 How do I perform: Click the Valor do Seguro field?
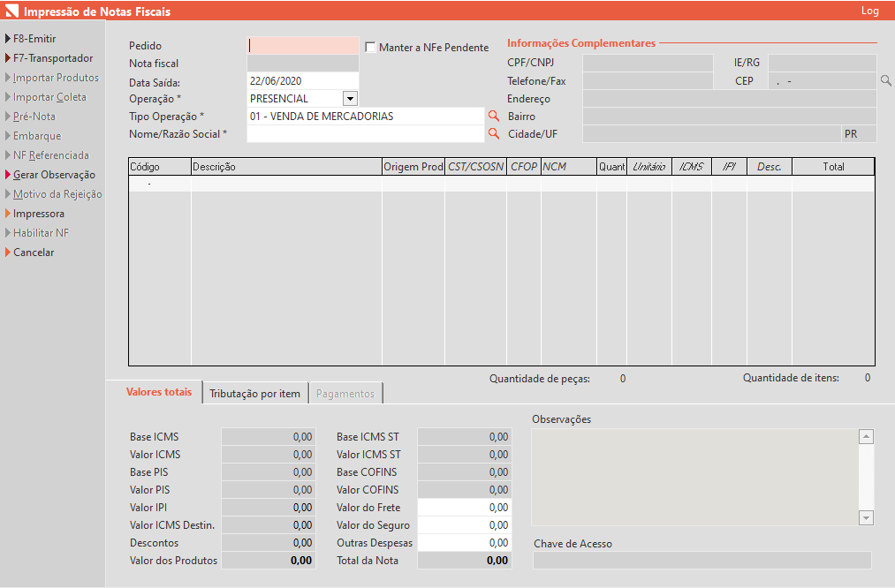pos(465,525)
